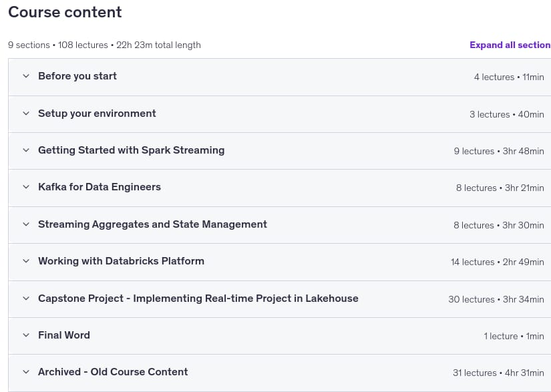Open Getting Started with Spark Streaming title

[x=132, y=150]
